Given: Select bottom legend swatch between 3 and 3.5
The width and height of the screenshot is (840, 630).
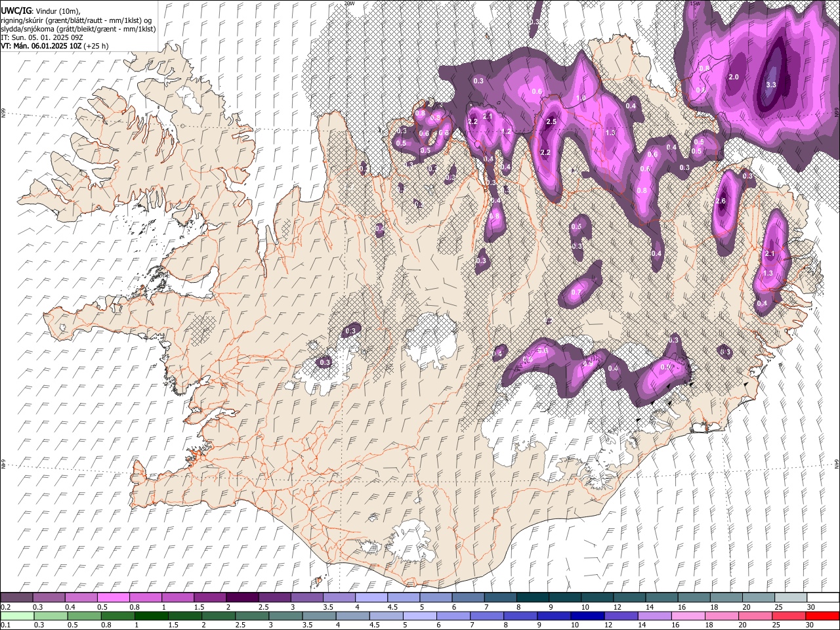Looking at the screenshot, I should pyautogui.click(x=285, y=616).
